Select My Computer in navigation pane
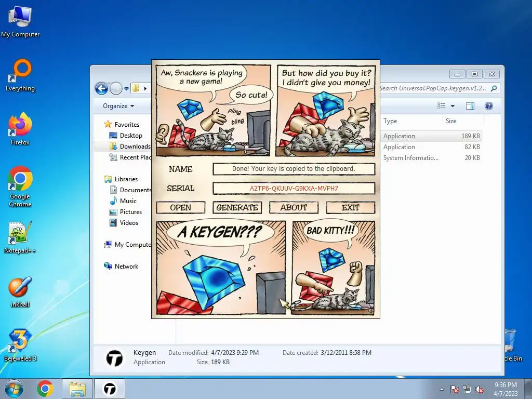The width and height of the screenshot is (532, 399). coord(132,245)
